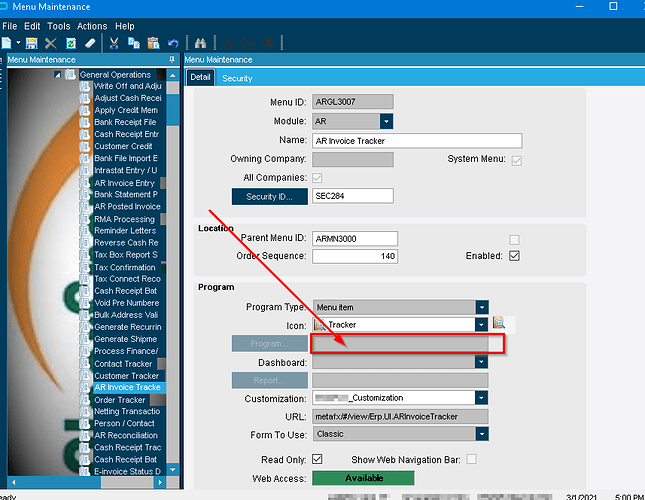This screenshot has width=645, height=500.
Task: Click the Cut scissors icon
Action: click(x=114, y=43)
